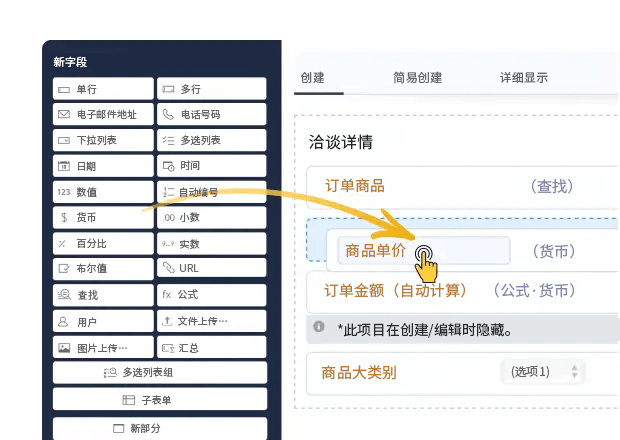This screenshot has height=440, width=620.
Task: Click the single-line 单行 field icon
Action: (64, 90)
